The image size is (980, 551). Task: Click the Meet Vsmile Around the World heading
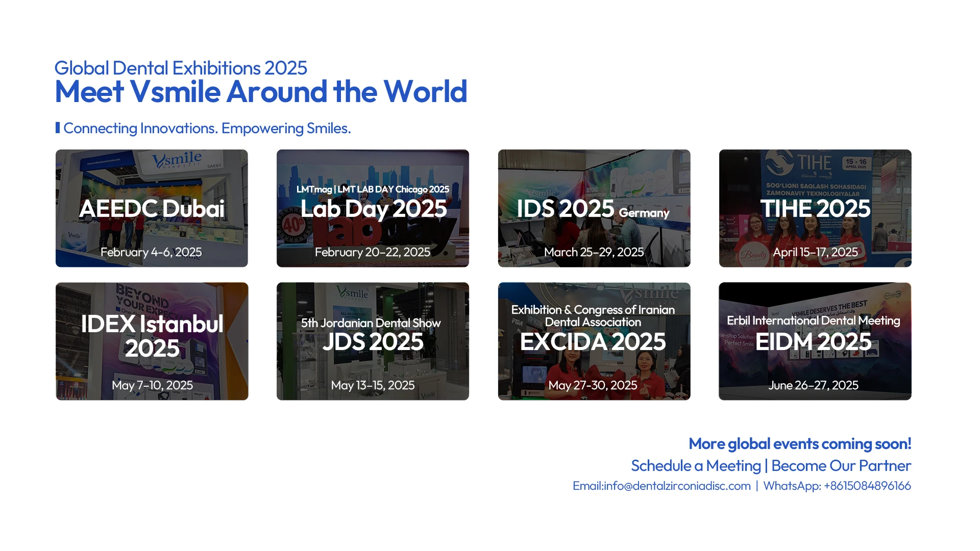pyautogui.click(x=261, y=92)
